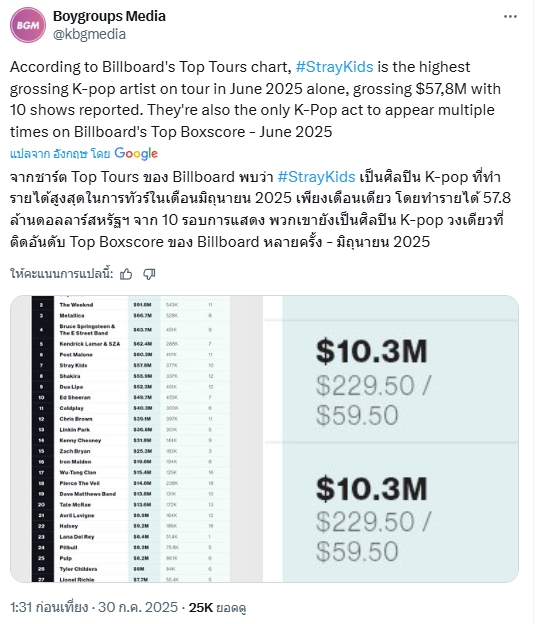Open the $10.3M boxscore image
This screenshot has height=624, width=535.
coord(392,439)
